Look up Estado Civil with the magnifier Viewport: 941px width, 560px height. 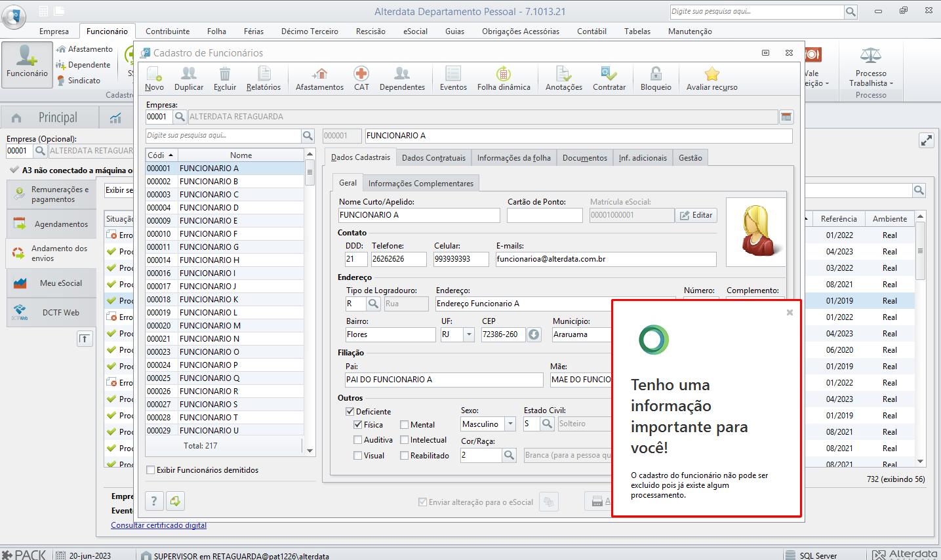547,424
